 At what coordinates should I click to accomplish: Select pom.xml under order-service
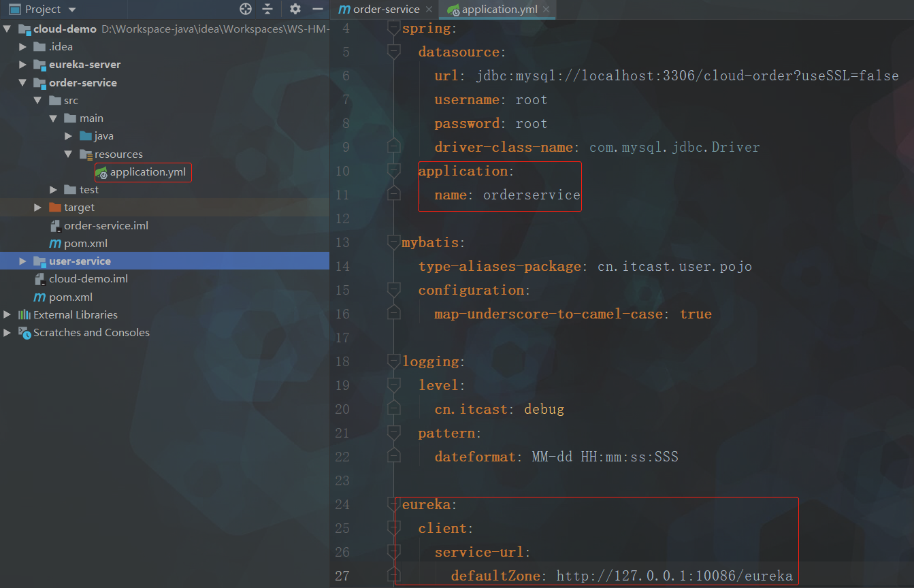[x=86, y=244]
